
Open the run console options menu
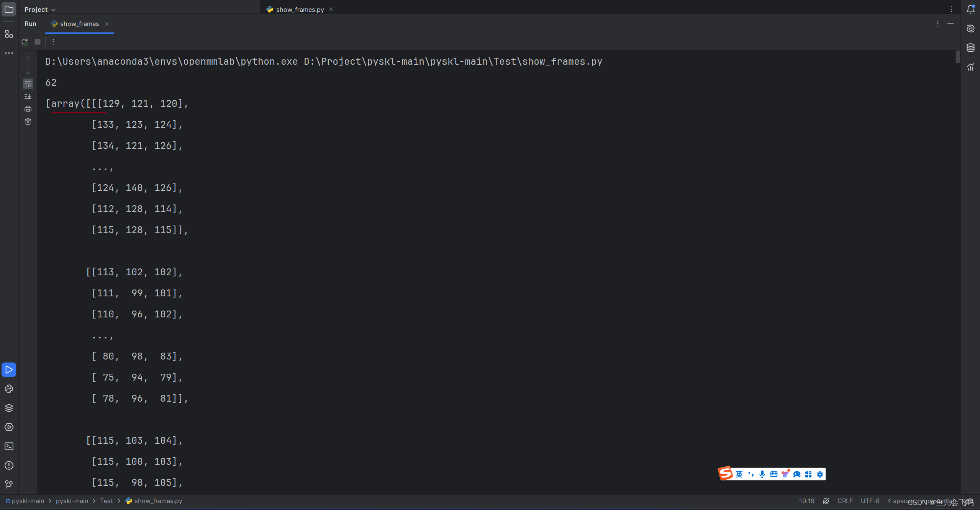53,42
